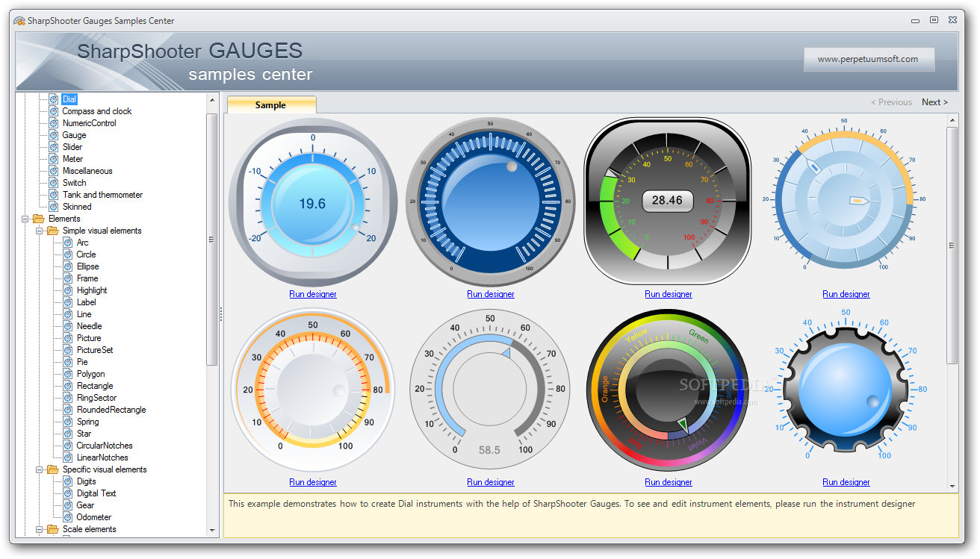Viewport: 980px width, 559px height.
Task: Go to the Next sample
Action: 934,102
